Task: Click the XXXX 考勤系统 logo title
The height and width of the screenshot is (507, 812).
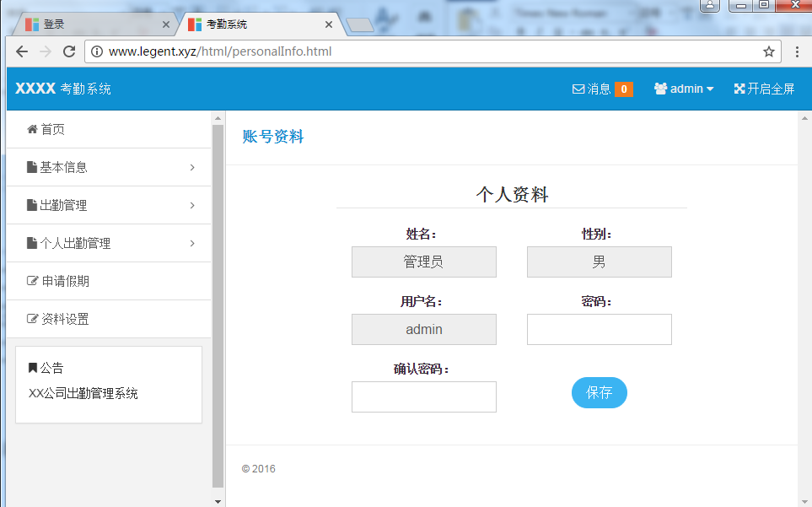Action: click(63, 89)
